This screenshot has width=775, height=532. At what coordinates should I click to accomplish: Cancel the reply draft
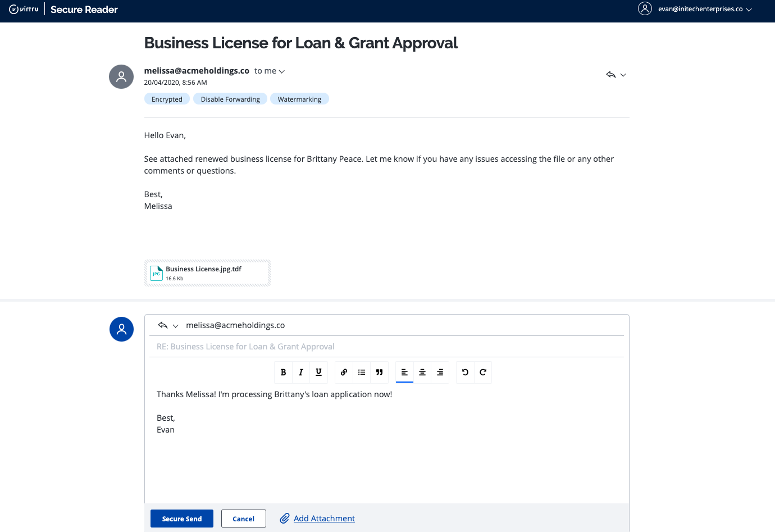(x=244, y=519)
